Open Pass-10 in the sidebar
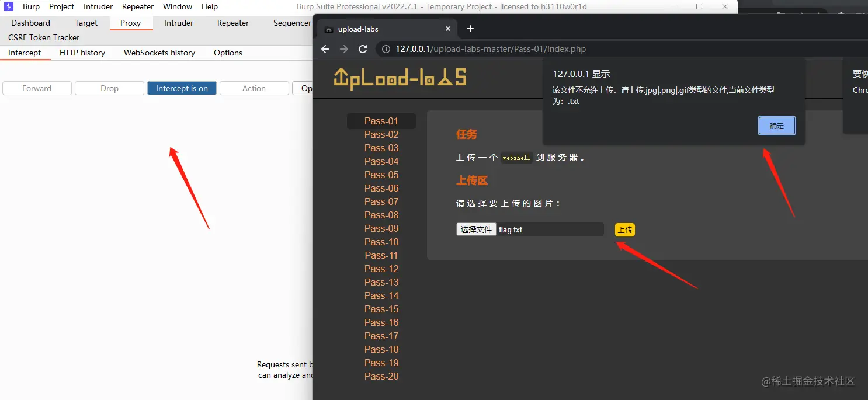 (381, 242)
